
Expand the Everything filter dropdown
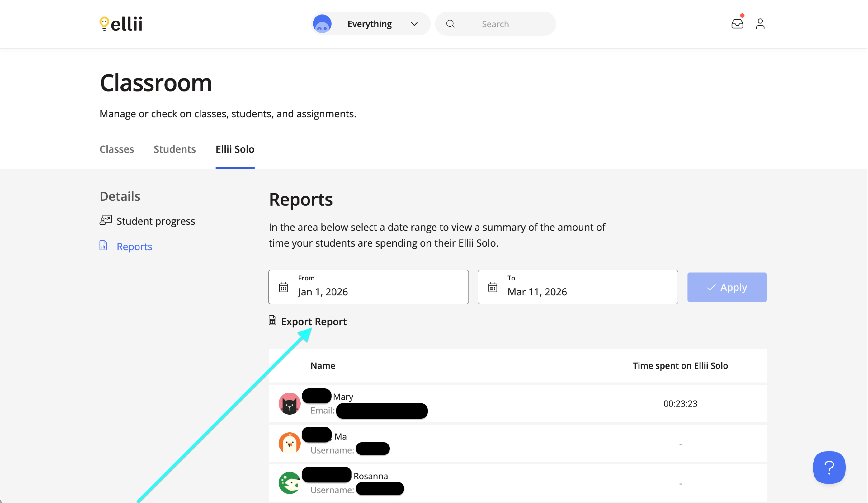(x=414, y=24)
